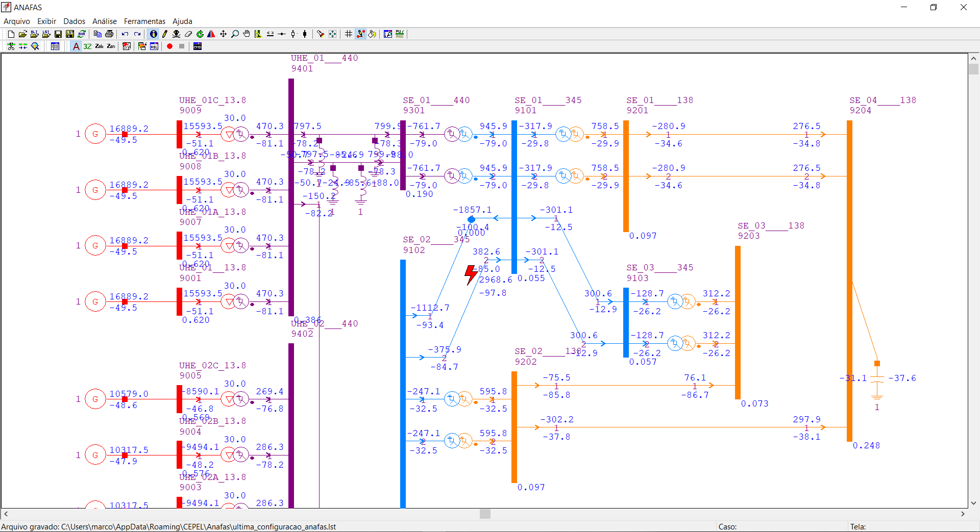Select the skull delete tool
980x532 pixels.
(x=176, y=34)
